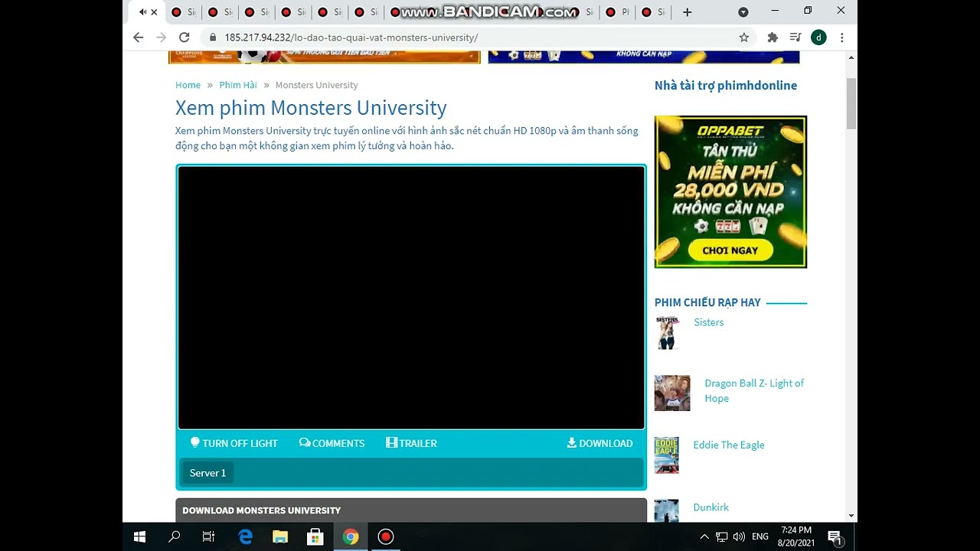This screenshot has width=980, height=551.
Task: Switch to the tab labeled 'Pl'
Action: point(618,12)
